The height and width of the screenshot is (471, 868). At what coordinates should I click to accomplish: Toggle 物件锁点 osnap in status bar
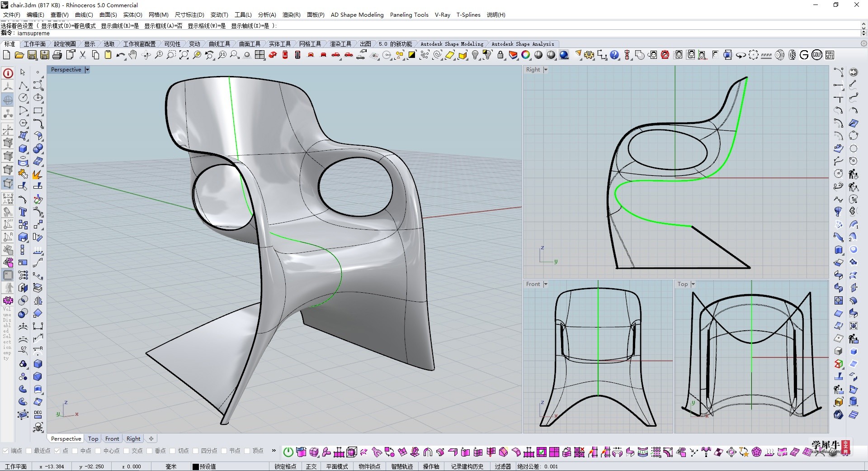click(x=369, y=466)
